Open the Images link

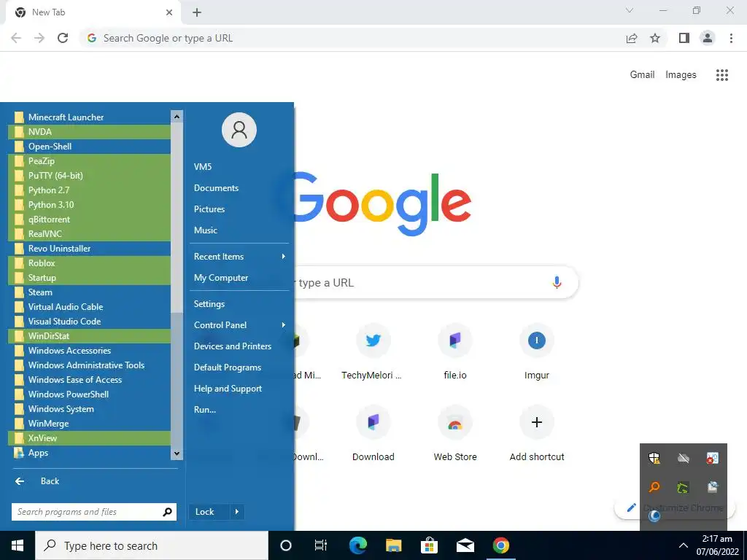[x=681, y=75]
